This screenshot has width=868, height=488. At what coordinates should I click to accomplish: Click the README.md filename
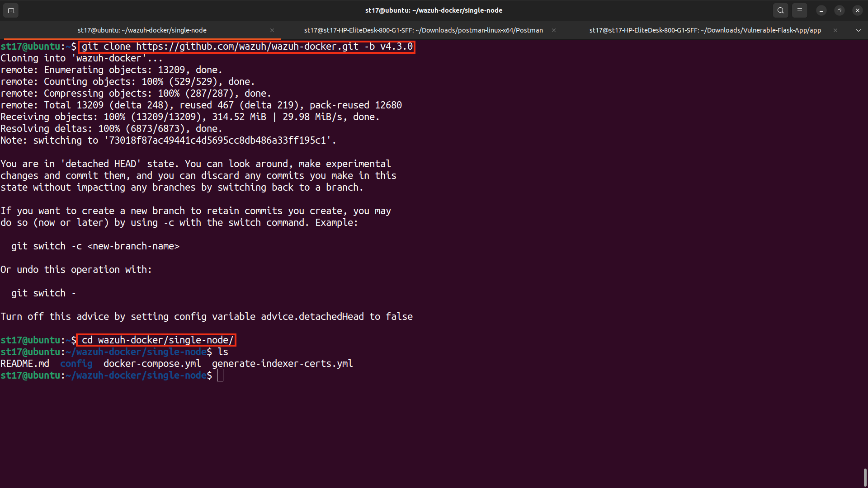(x=25, y=363)
